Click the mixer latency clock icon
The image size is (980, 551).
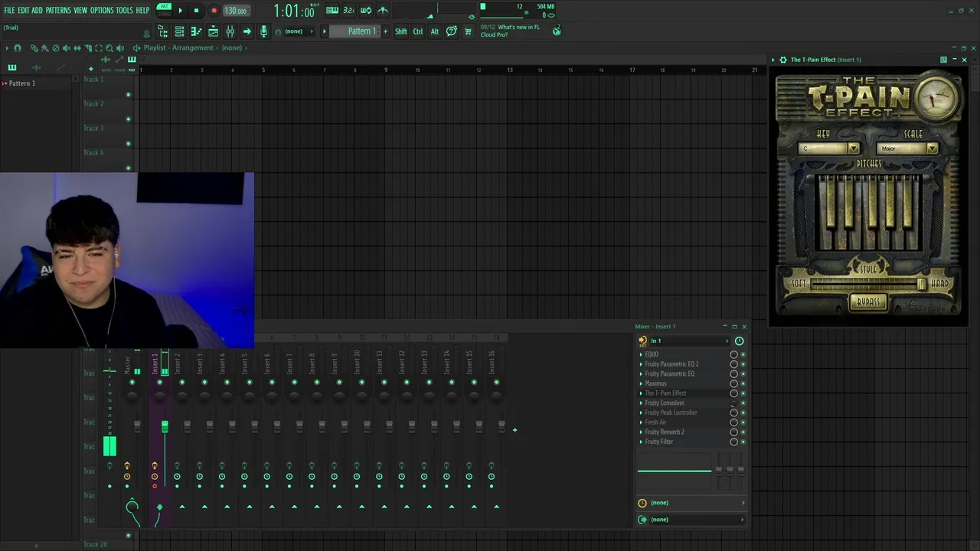click(739, 341)
